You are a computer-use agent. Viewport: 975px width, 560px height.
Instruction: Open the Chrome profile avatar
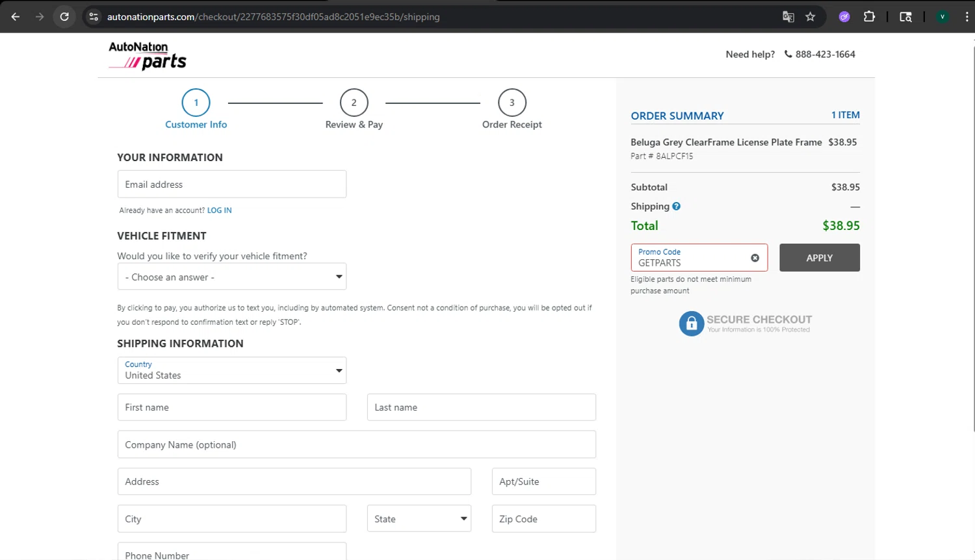pos(942,17)
